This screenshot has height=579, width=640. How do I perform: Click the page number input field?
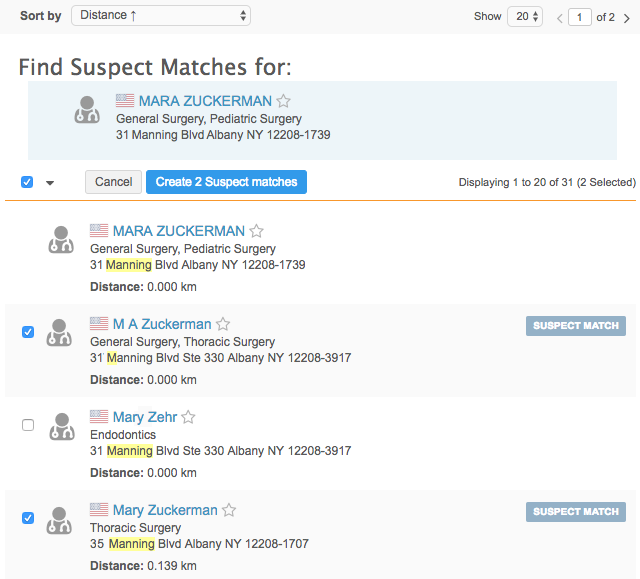[x=579, y=17]
